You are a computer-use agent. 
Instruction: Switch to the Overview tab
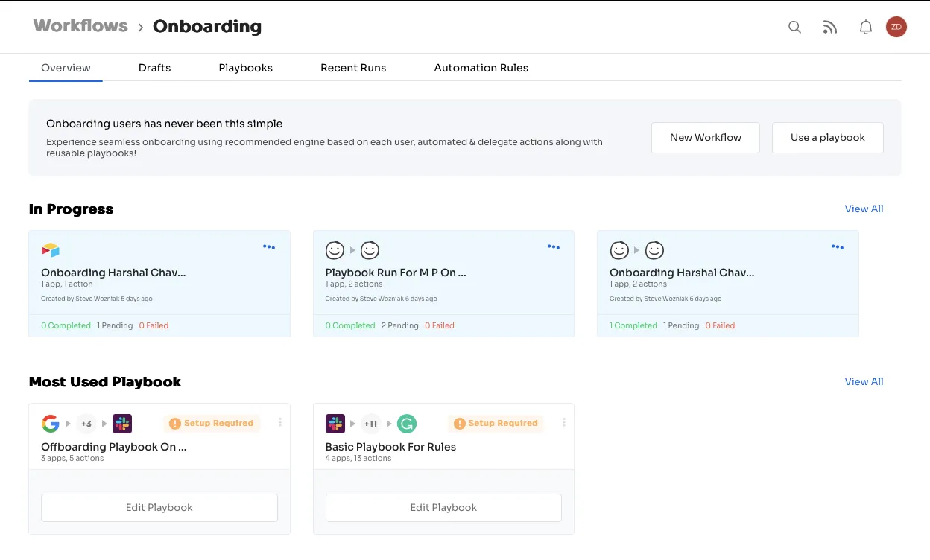click(x=66, y=68)
